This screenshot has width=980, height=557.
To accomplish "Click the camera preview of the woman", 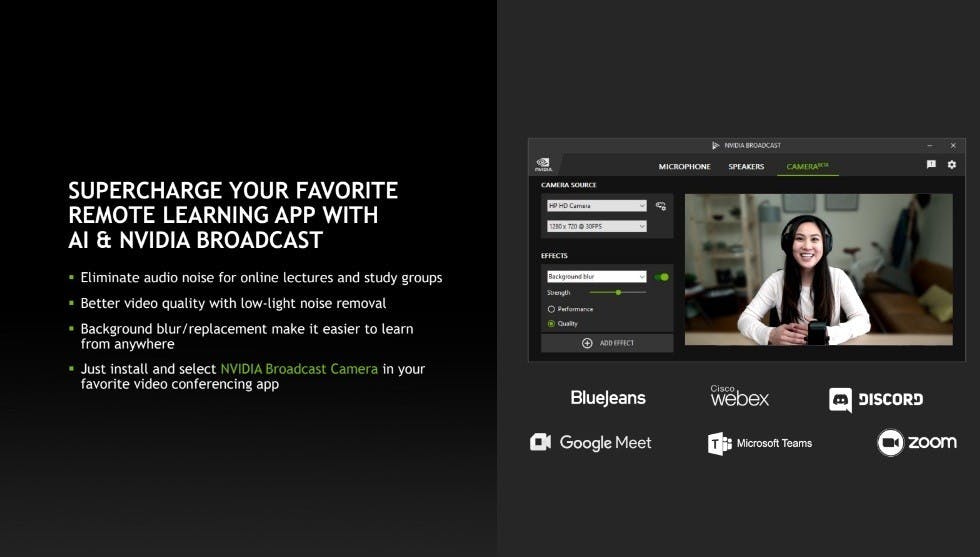I will (x=819, y=269).
